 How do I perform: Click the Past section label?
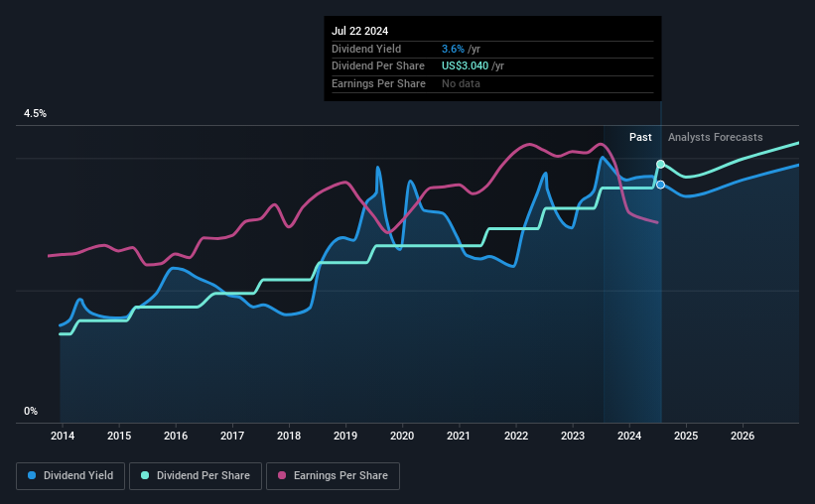pyautogui.click(x=640, y=137)
